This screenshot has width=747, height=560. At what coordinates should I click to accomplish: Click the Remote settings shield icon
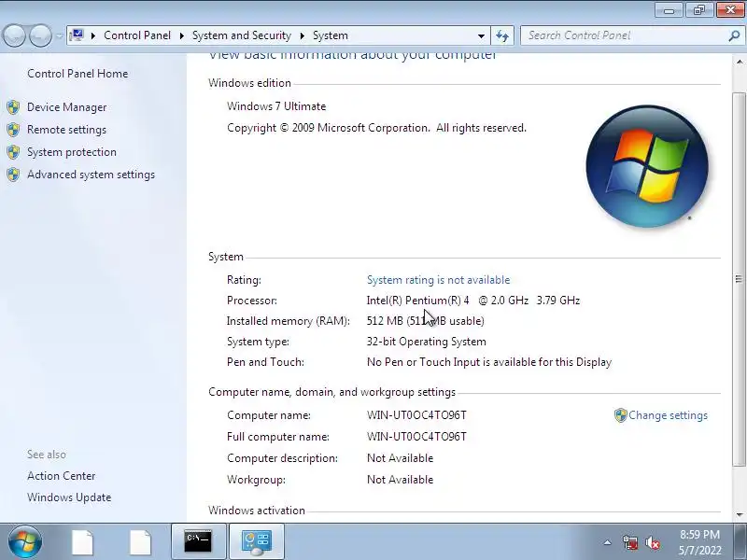pyautogui.click(x=13, y=130)
